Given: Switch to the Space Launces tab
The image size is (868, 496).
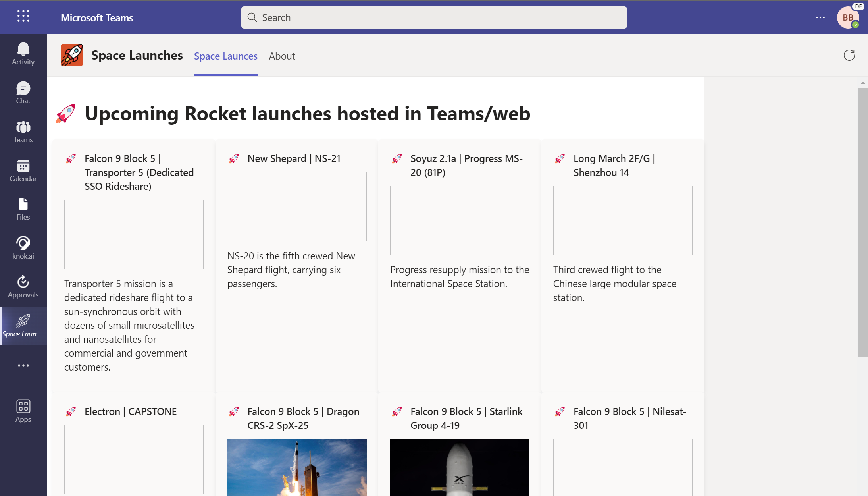Looking at the screenshot, I should [225, 56].
